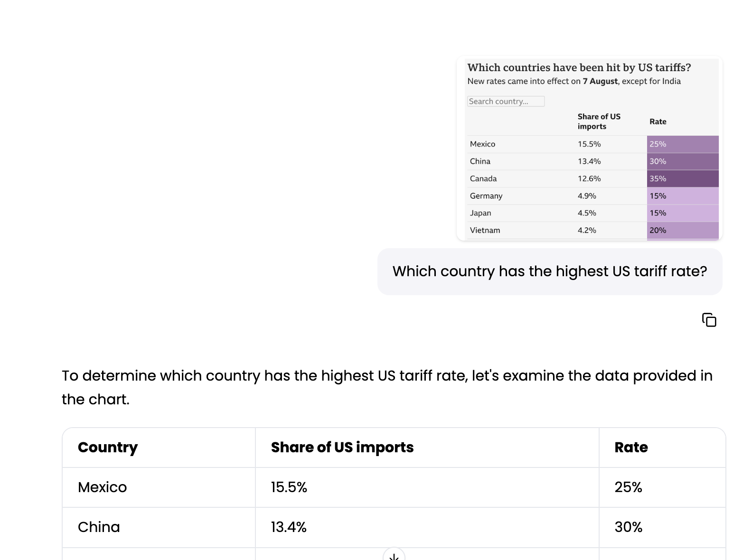This screenshot has height=560, width=752.
Task: Click the 15.5% cell in the response table
Action: click(427, 487)
